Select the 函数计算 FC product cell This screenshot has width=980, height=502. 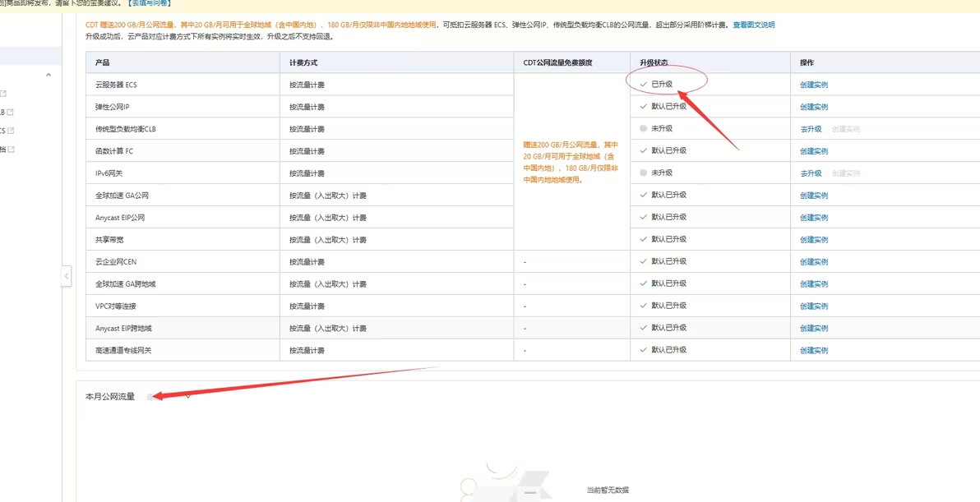pos(183,151)
